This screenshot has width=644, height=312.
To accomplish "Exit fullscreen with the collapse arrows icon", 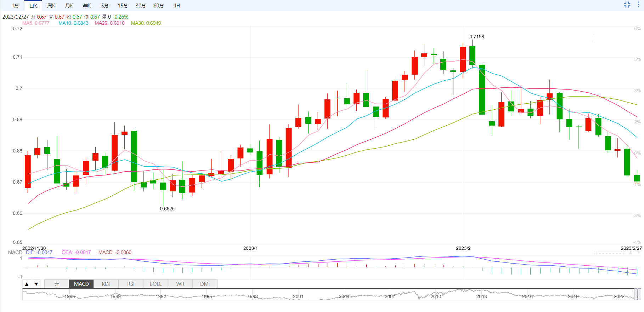I will point(627,5).
